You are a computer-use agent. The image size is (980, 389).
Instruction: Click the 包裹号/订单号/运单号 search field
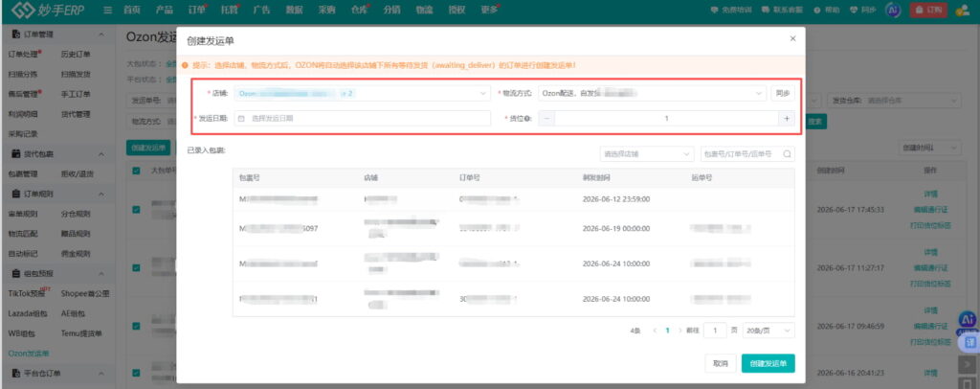click(747, 154)
